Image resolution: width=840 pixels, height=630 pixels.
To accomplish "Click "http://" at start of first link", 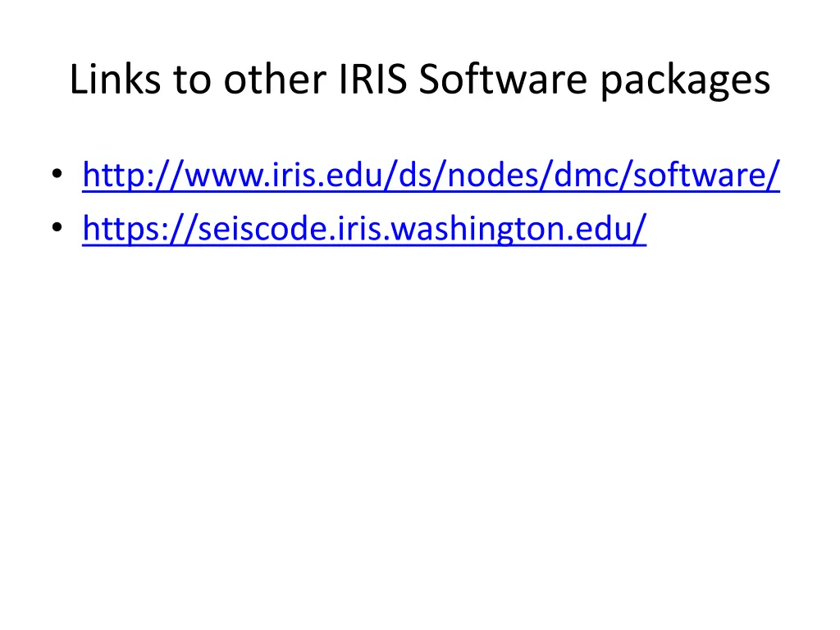I will (x=125, y=175).
